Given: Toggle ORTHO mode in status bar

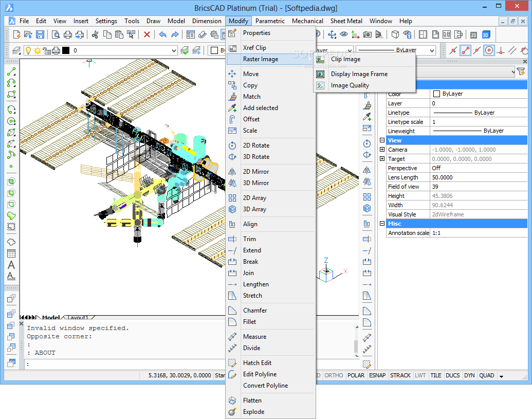Looking at the screenshot, I should tap(334, 375).
